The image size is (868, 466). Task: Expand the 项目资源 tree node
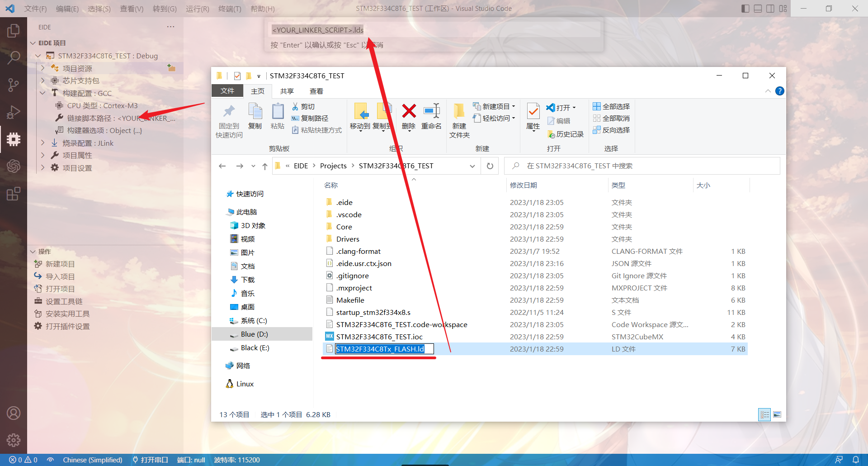[42, 68]
